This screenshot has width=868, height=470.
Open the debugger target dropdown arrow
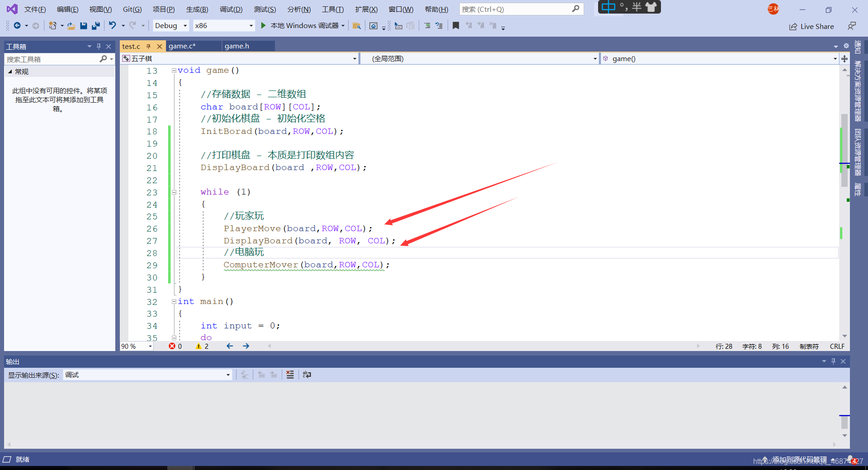coord(343,26)
